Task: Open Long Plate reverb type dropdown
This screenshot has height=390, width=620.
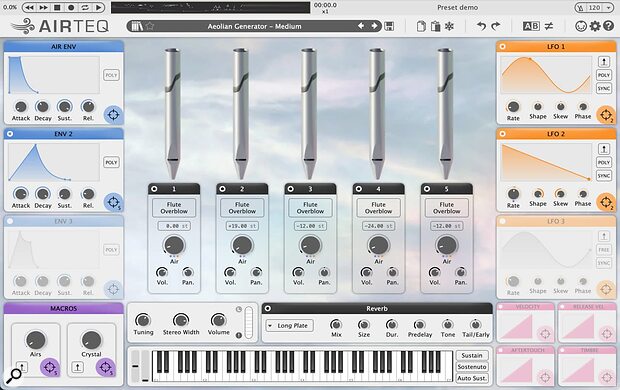Action: coord(289,326)
